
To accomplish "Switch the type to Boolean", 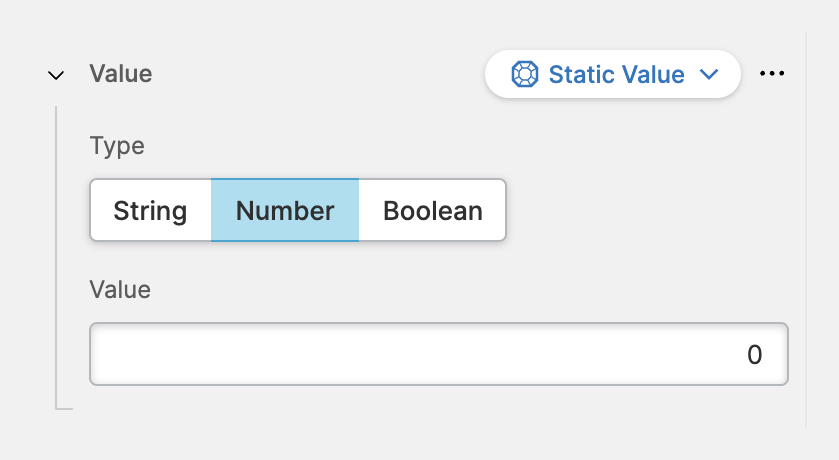I will point(433,211).
